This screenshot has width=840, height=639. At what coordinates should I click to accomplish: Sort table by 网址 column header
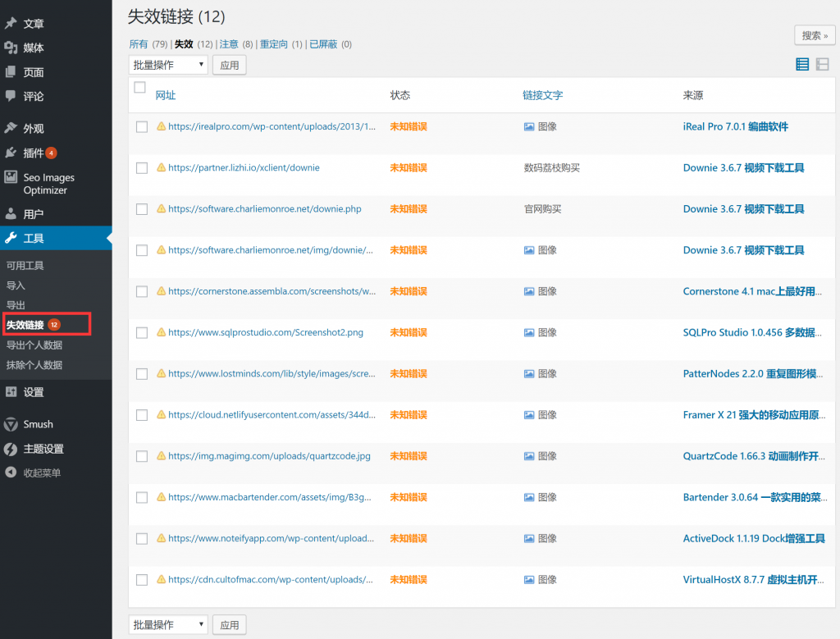point(166,95)
